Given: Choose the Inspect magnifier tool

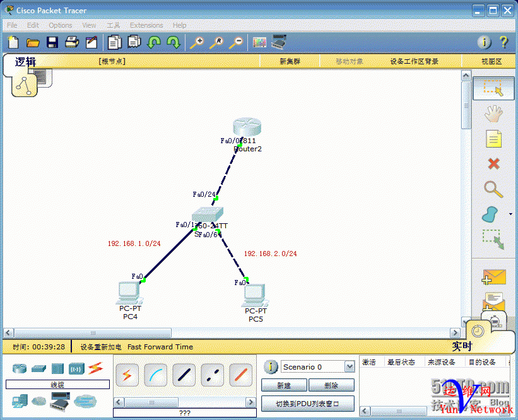Looking at the screenshot, I should point(493,189).
